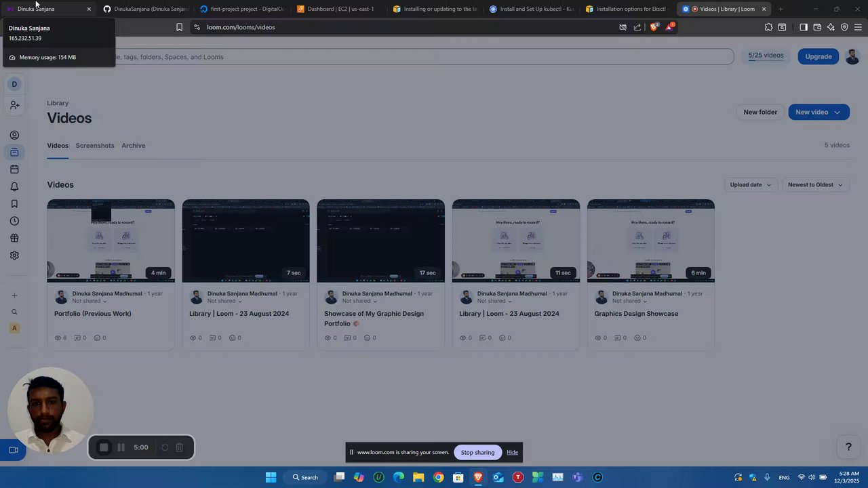
Task: Stop the Loom recording with square button
Action: tap(104, 447)
